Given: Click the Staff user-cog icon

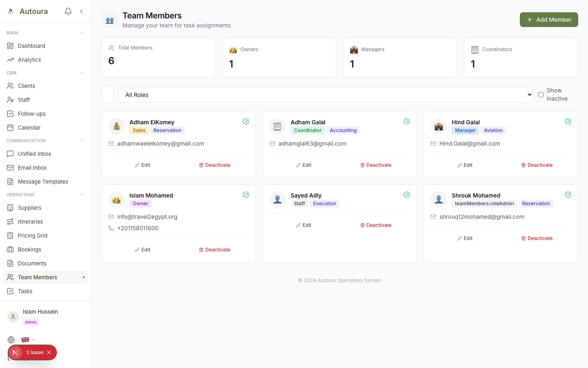Looking at the screenshot, I should [10, 100].
